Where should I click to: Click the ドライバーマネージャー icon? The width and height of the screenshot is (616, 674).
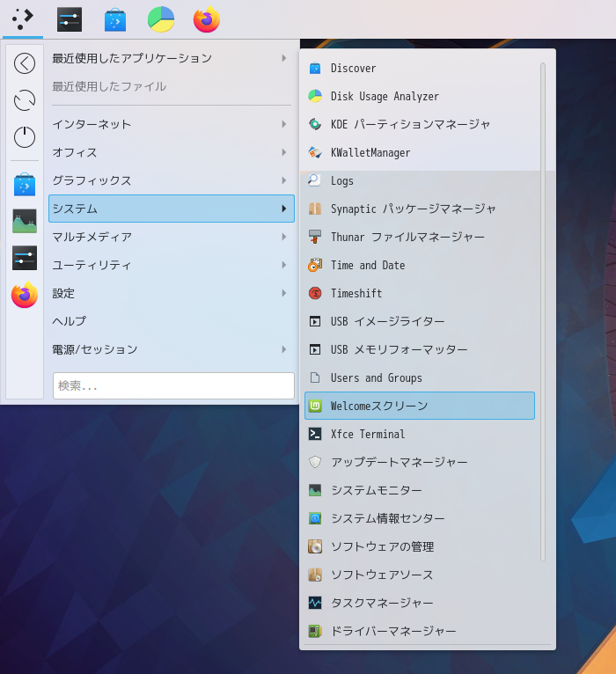315,631
